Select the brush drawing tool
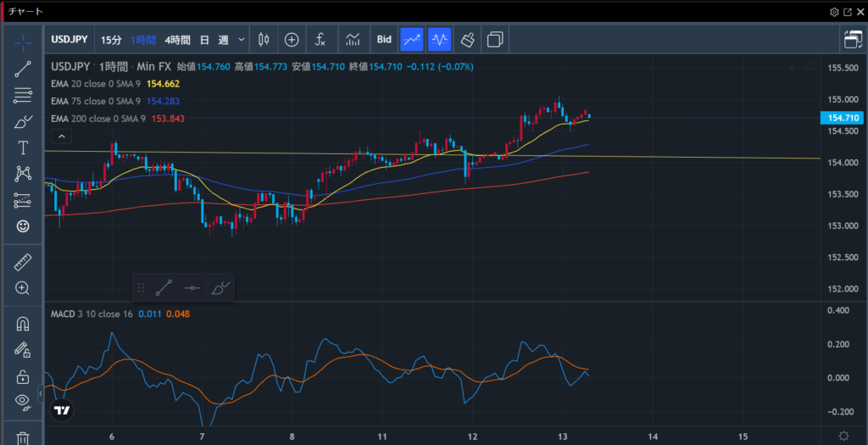Screen dimensions: 868x445 23,122
